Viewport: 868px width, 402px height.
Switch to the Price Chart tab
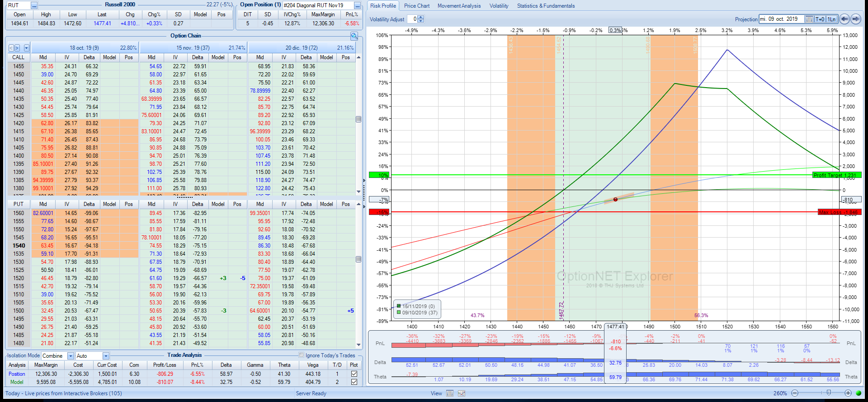[416, 6]
